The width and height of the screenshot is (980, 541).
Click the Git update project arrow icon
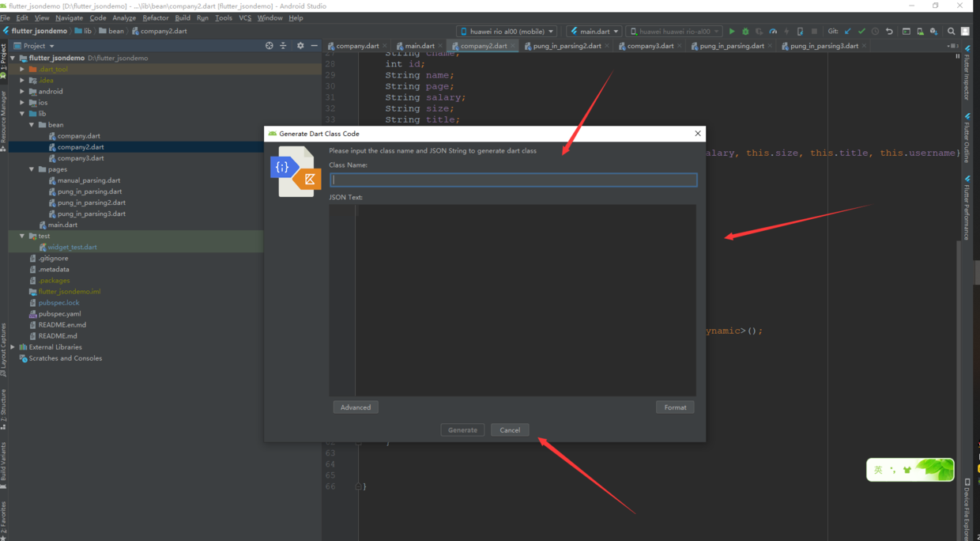tap(847, 32)
